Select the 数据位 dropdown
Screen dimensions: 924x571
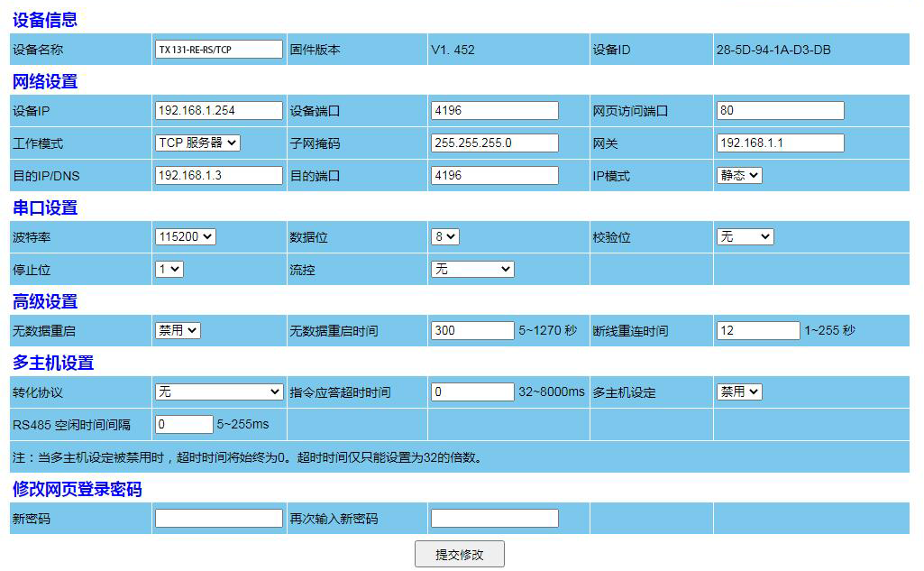pos(444,236)
